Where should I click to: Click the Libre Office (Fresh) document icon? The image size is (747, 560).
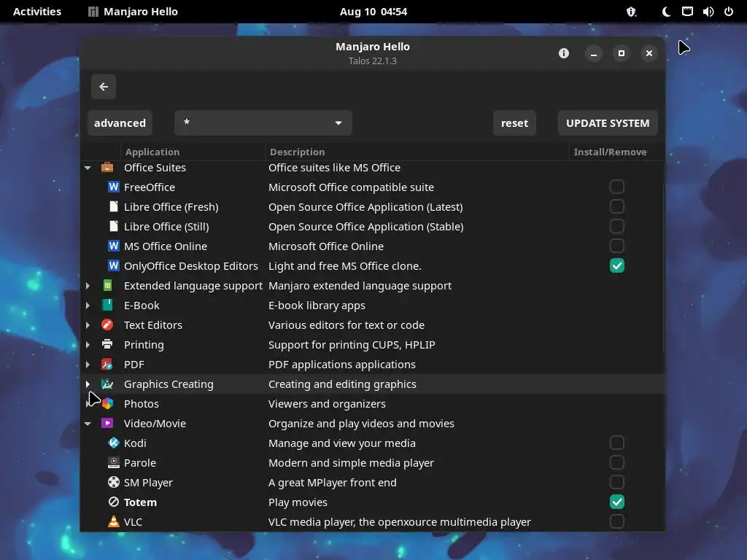113,206
